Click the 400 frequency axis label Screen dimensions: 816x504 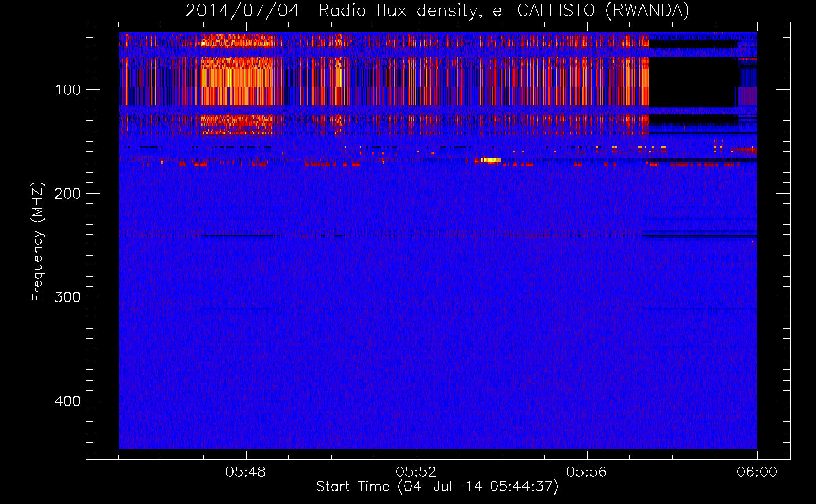coord(68,401)
